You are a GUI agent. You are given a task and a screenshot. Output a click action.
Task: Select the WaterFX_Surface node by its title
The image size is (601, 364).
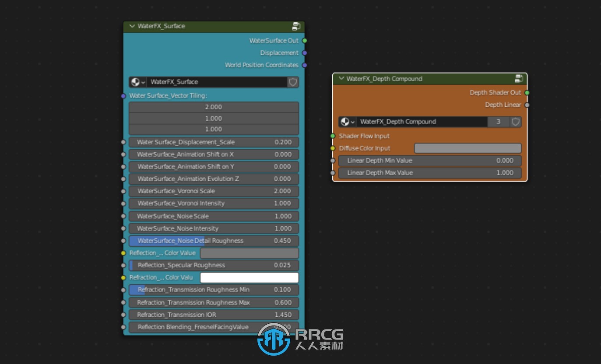click(162, 26)
